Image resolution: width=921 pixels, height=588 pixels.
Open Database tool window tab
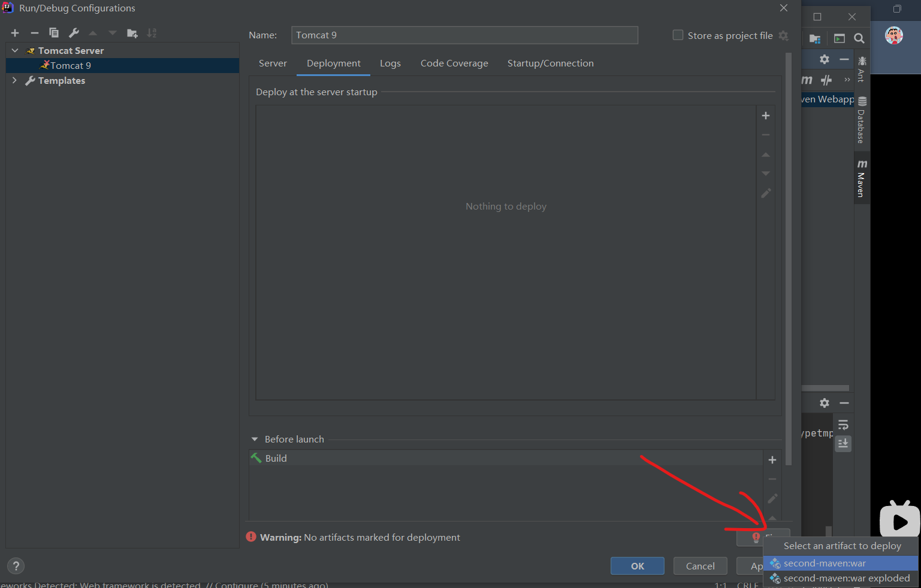click(x=862, y=120)
